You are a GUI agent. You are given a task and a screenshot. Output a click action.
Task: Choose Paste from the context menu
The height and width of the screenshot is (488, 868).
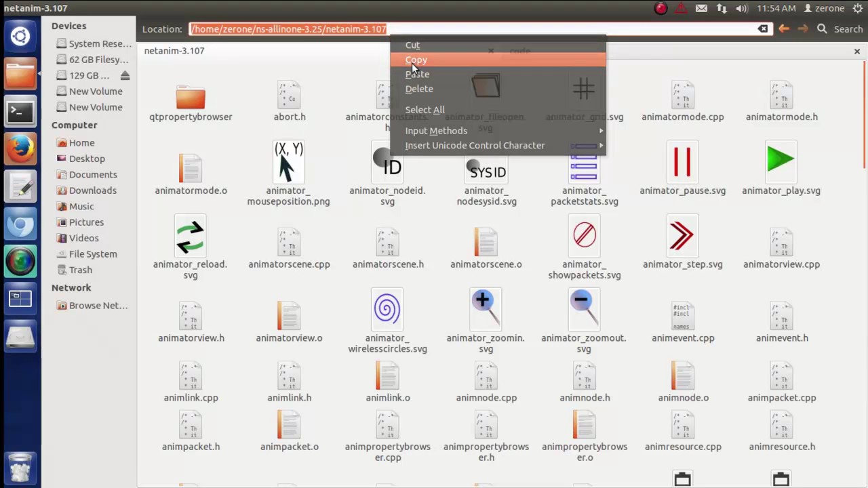[x=498, y=74]
